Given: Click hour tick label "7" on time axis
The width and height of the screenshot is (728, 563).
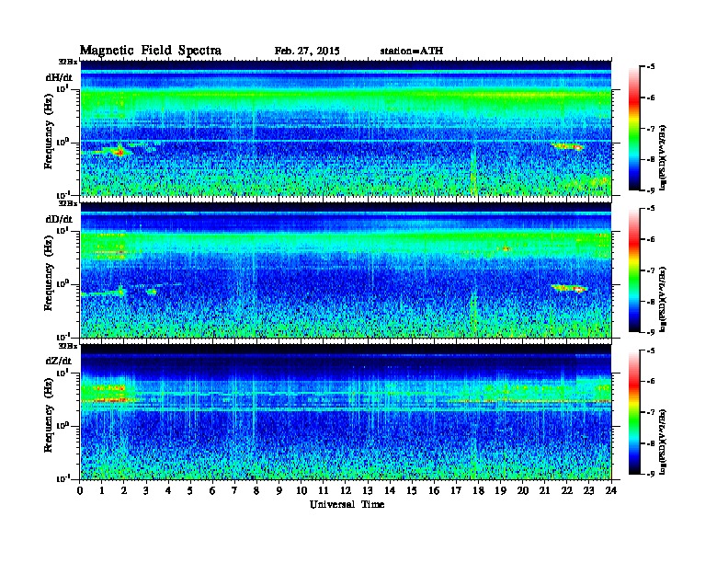Looking at the screenshot, I should pyautogui.click(x=235, y=490).
